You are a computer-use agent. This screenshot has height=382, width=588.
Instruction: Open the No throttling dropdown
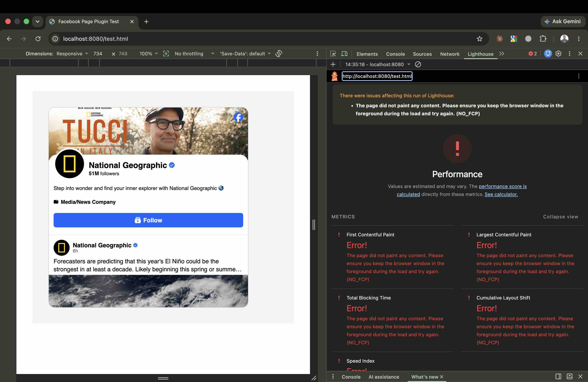(194, 54)
